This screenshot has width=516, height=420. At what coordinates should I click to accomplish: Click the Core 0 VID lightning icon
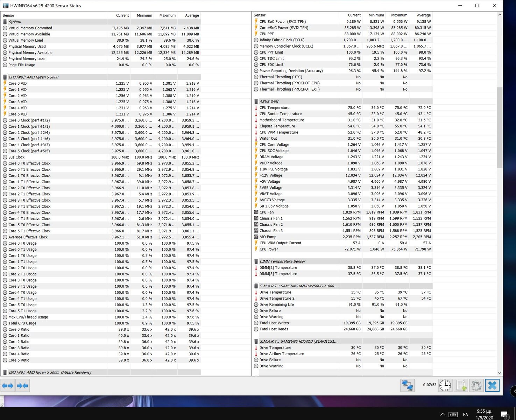(x=5, y=83)
